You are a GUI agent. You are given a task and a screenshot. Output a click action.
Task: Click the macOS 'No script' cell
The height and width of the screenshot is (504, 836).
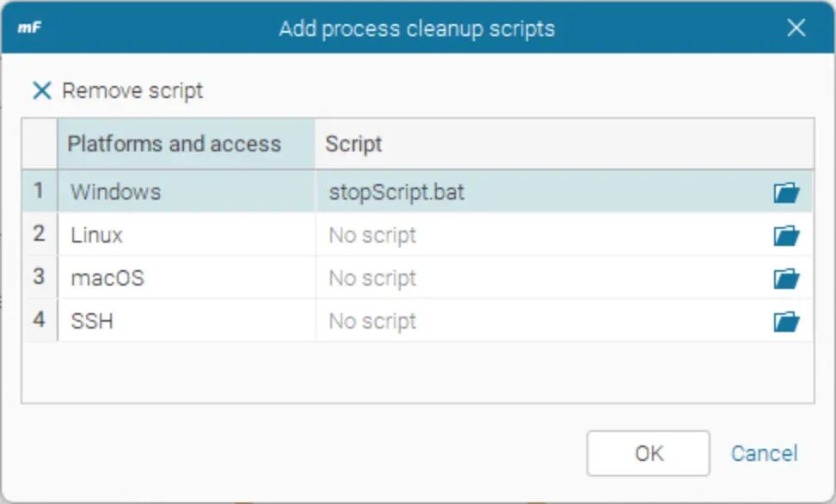click(x=372, y=278)
